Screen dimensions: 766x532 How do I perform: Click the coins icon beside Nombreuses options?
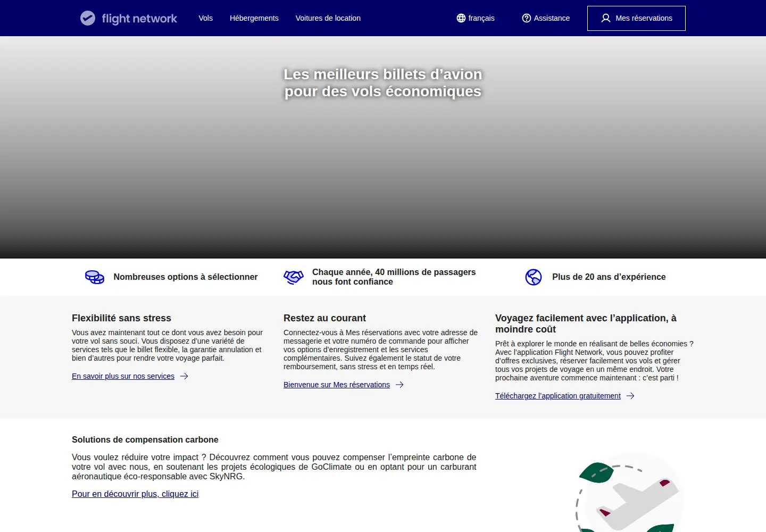tap(95, 277)
